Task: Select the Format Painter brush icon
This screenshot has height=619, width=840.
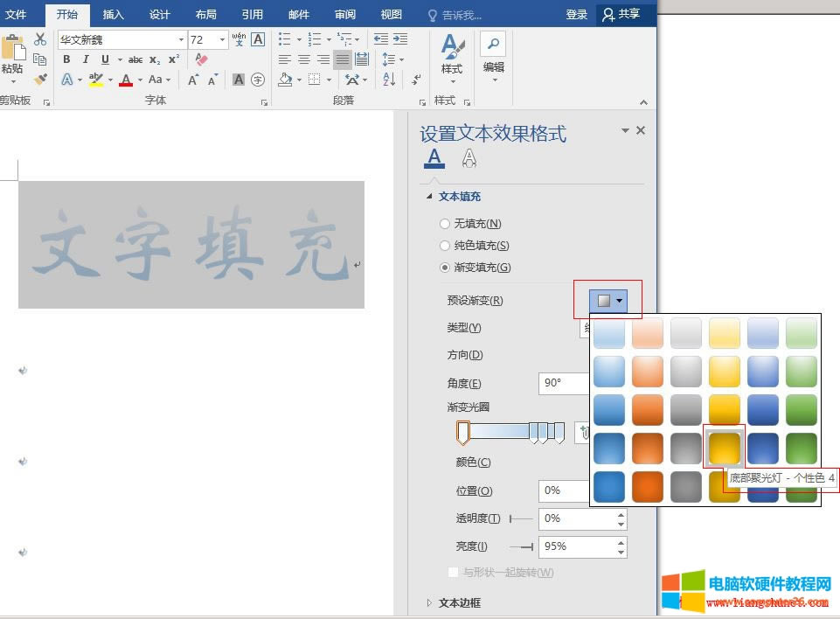Action: point(39,79)
